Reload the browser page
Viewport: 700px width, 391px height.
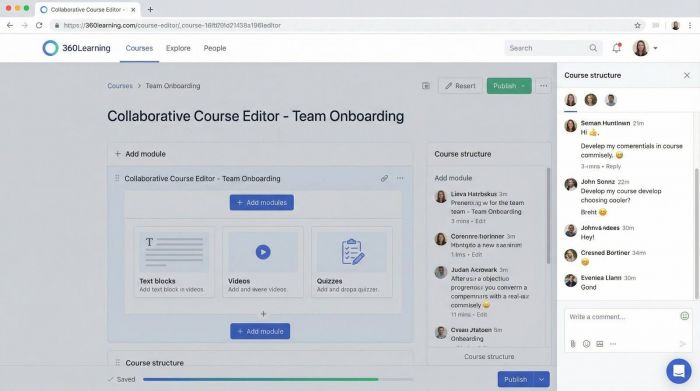(39, 25)
